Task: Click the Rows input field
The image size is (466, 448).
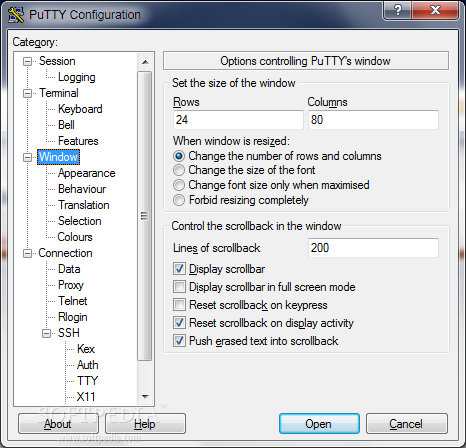Action: coord(238,120)
